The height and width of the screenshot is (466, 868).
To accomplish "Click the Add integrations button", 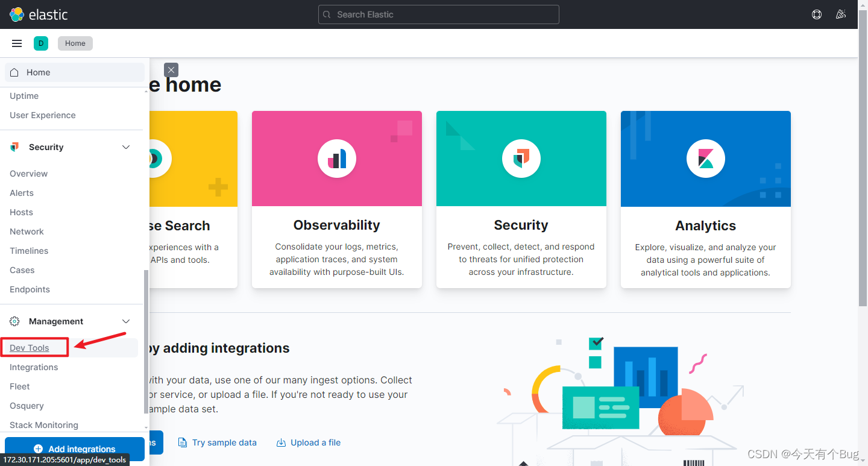I will tap(74, 449).
